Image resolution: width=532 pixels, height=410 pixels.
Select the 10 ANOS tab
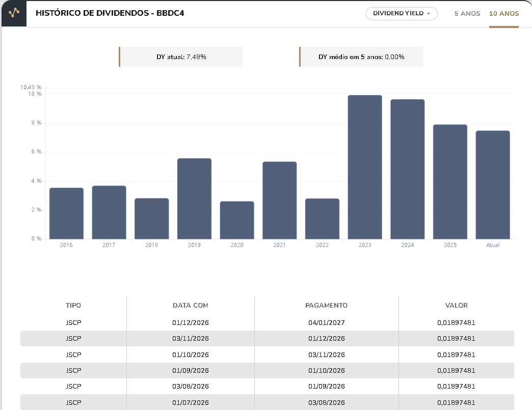click(504, 14)
